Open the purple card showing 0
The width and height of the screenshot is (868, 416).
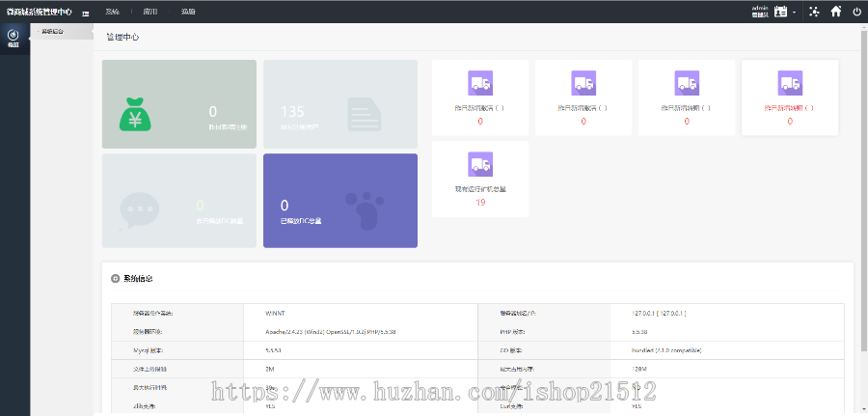340,201
